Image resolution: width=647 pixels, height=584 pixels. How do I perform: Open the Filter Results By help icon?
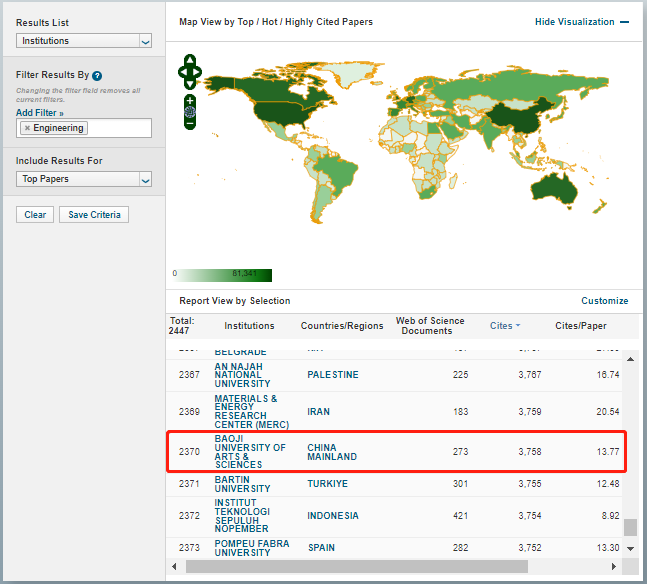point(97,76)
